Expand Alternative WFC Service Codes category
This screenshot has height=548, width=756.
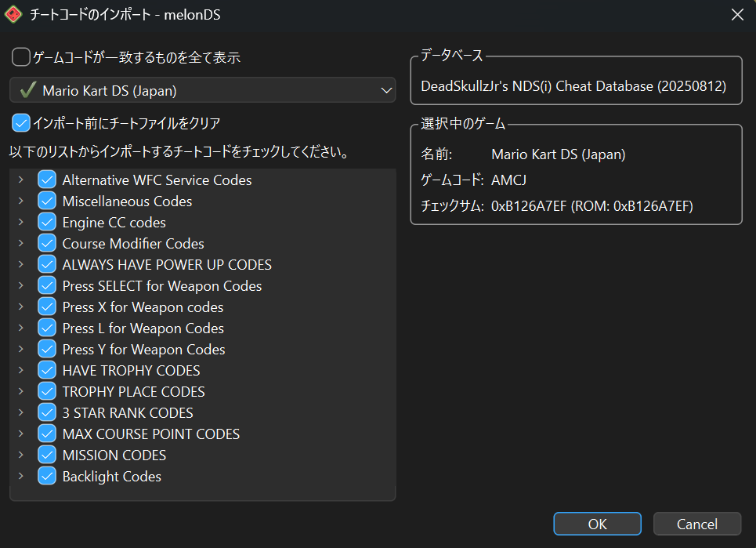21,180
